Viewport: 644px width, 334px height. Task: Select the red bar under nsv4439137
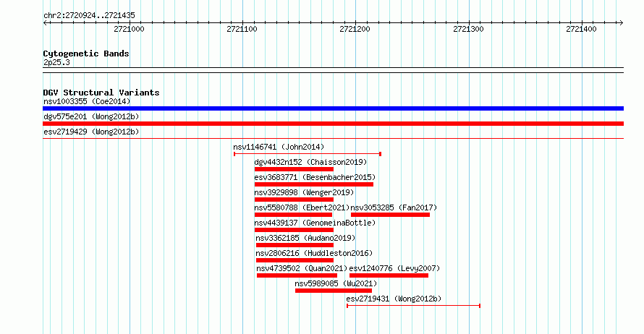pos(294,230)
